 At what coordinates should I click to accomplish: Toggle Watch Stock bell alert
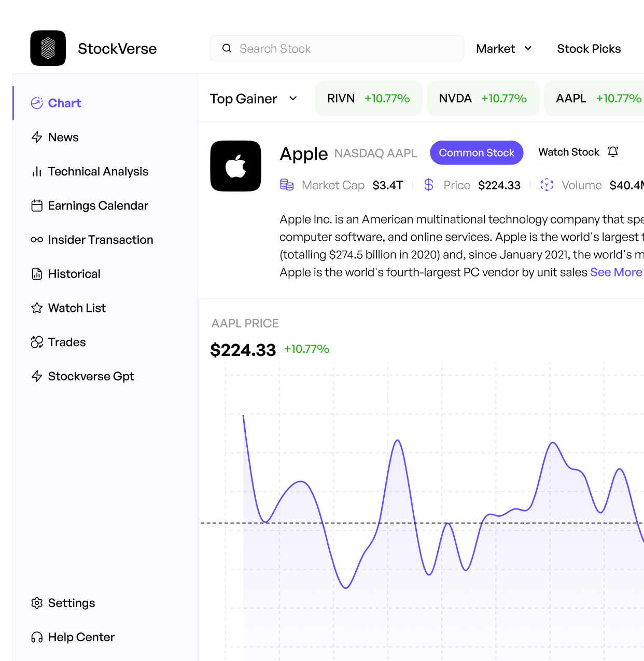coord(613,152)
